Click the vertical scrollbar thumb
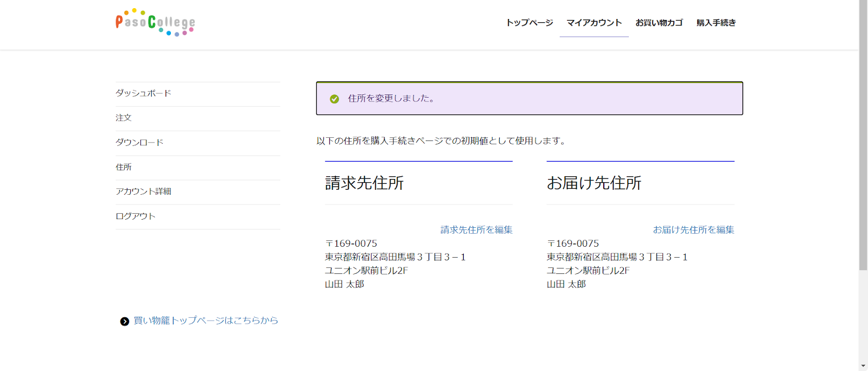 click(x=863, y=136)
